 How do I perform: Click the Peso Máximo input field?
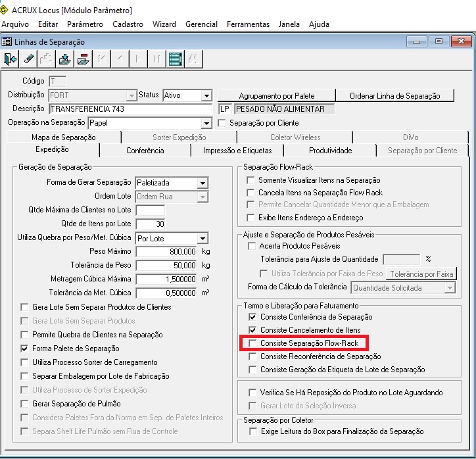pyautogui.click(x=166, y=252)
